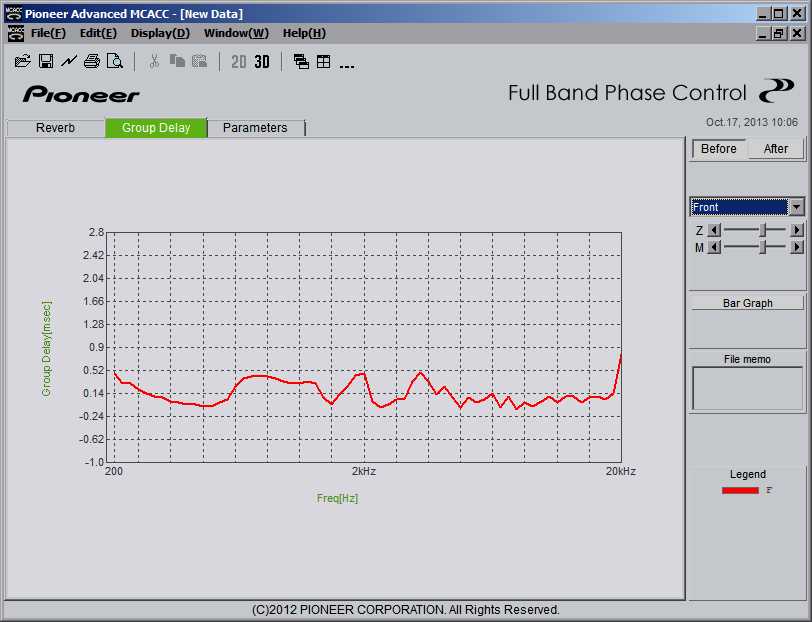Click the MCACC icon in the title bar
The width and height of the screenshot is (812, 622).
click(x=14, y=14)
